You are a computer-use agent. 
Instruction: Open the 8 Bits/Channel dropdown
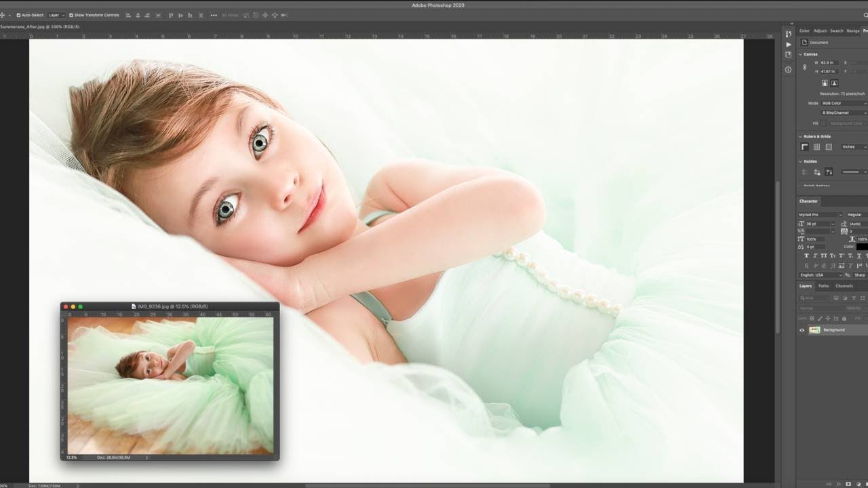pyautogui.click(x=844, y=113)
